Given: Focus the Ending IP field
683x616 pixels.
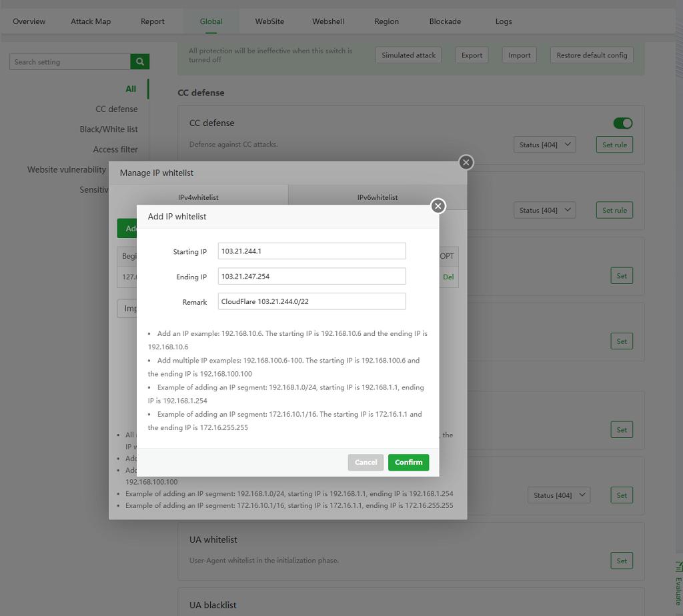Looking at the screenshot, I should pos(312,277).
